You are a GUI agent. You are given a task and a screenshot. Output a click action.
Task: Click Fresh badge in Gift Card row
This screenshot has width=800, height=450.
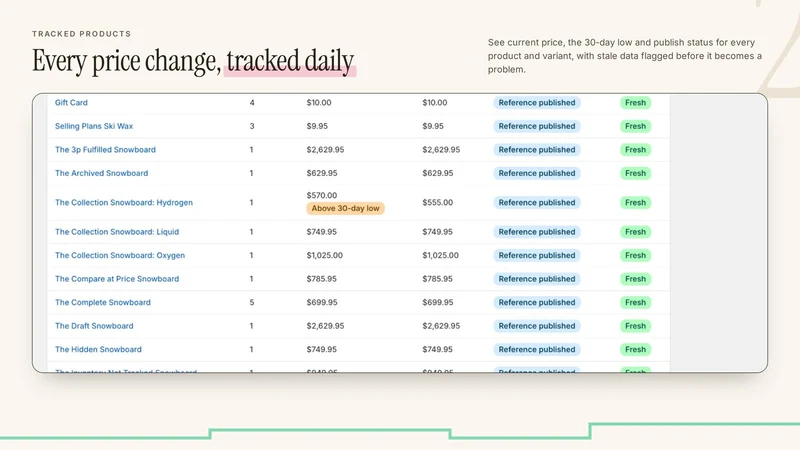click(x=635, y=103)
